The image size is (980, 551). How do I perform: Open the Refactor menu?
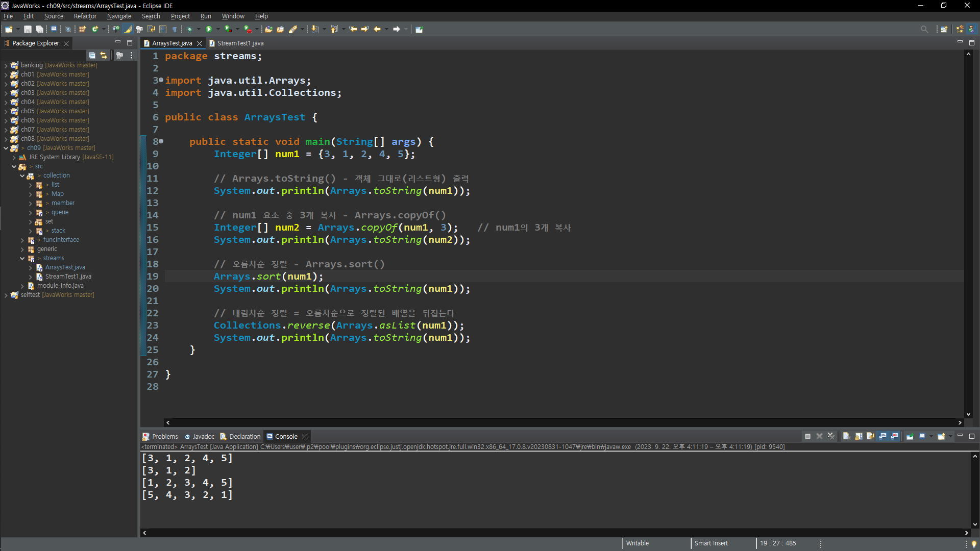[85, 16]
